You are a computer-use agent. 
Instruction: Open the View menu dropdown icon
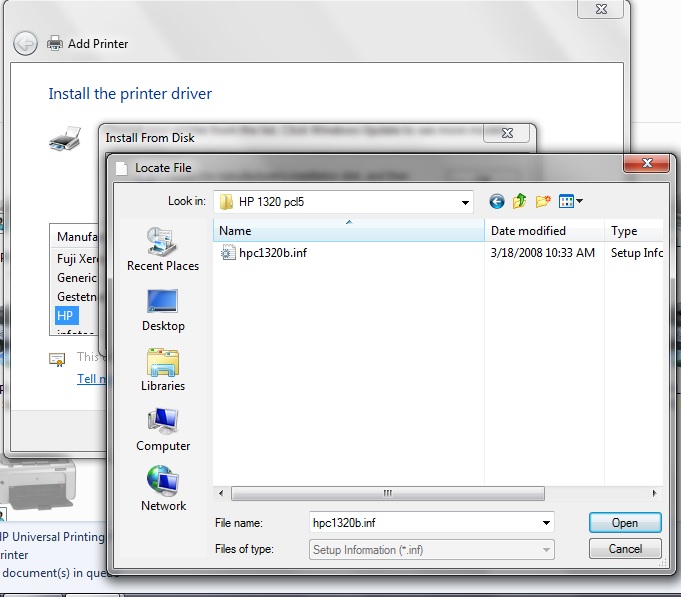pyautogui.click(x=571, y=201)
